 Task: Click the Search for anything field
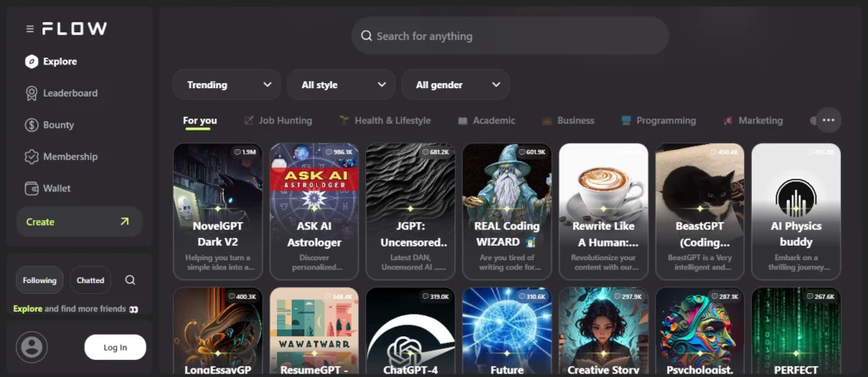[x=509, y=36]
